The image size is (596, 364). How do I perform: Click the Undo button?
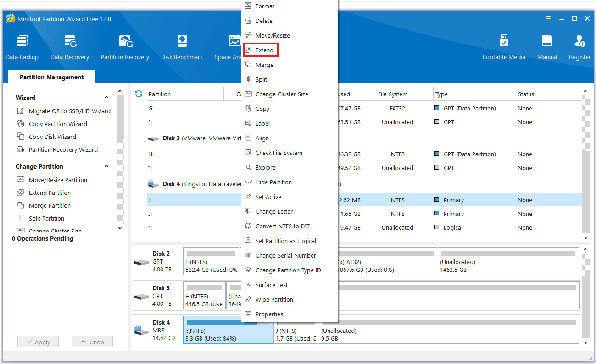[x=92, y=342]
